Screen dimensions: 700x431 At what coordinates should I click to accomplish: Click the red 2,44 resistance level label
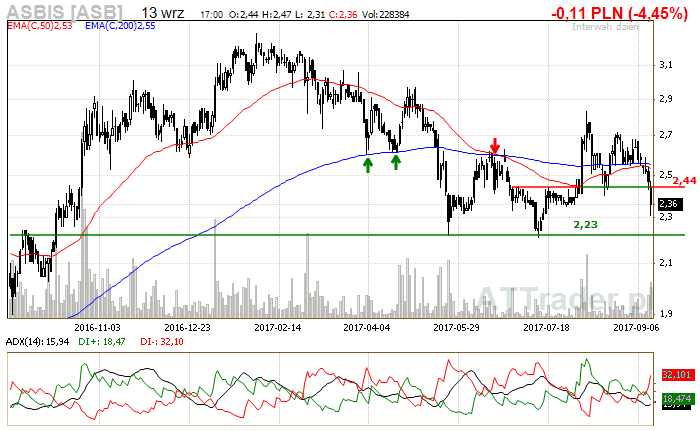pos(684,180)
